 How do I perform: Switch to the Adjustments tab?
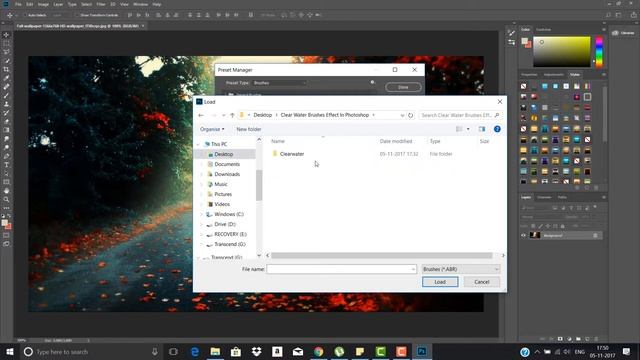[x=553, y=75]
